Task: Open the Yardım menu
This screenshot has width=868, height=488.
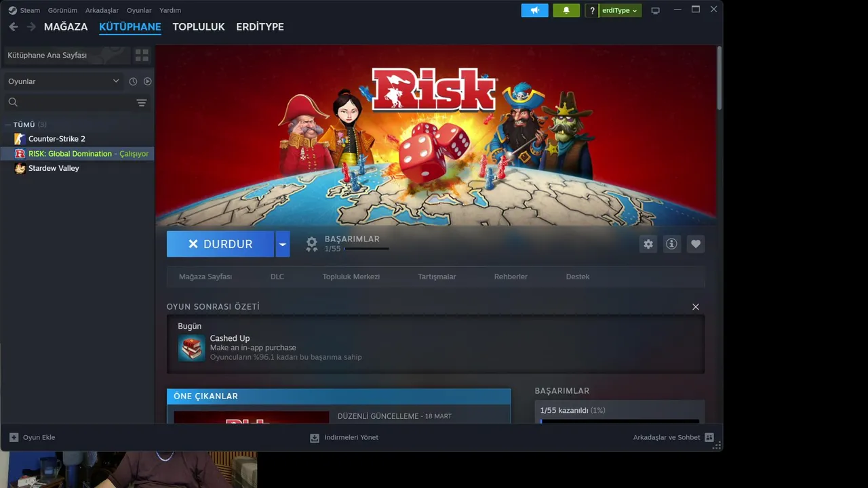Action: [170, 10]
